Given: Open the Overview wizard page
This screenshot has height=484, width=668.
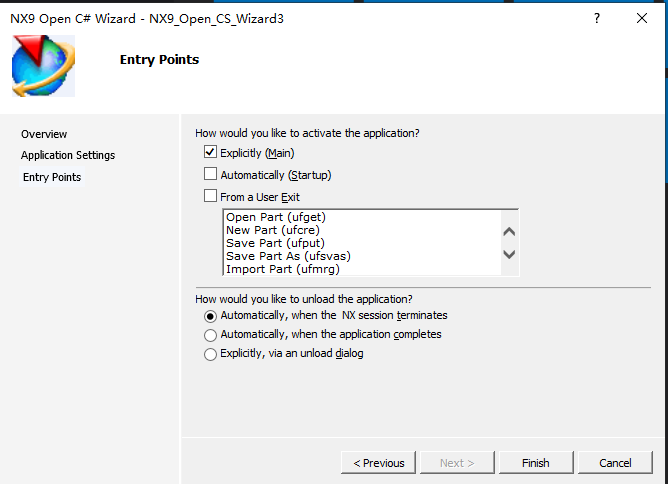Looking at the screenshot, I should coord(44,134).
